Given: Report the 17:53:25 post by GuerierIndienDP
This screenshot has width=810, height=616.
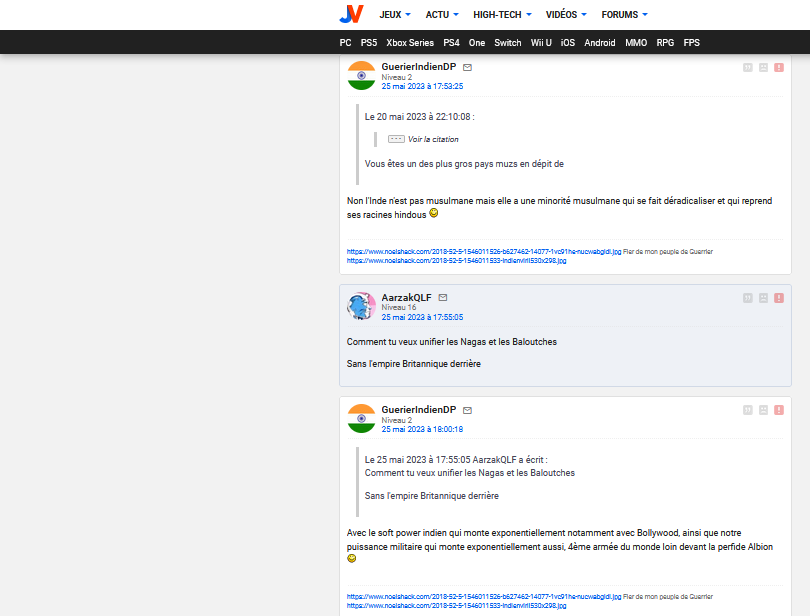Looking at the screenshot, I should [x=779, y=67].
